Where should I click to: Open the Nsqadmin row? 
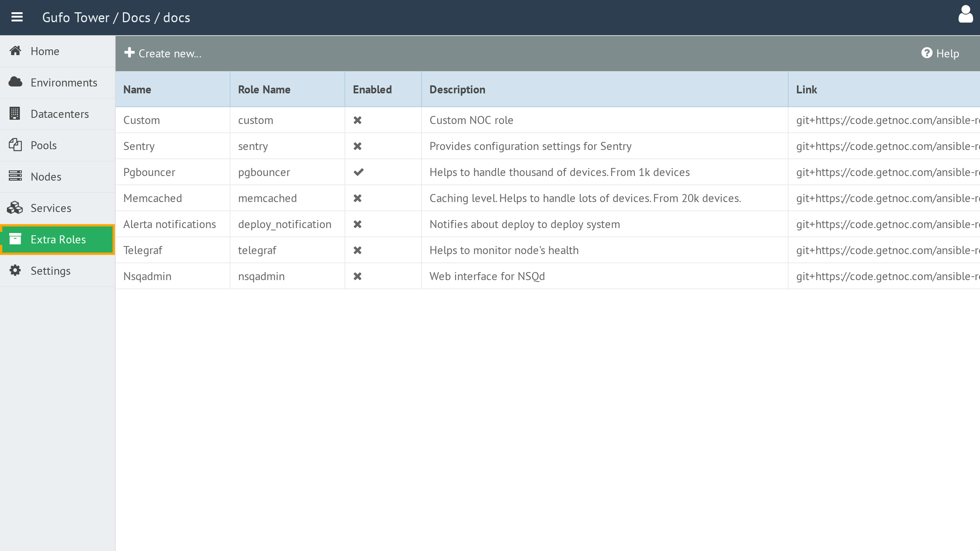click(x=547, y=276)
